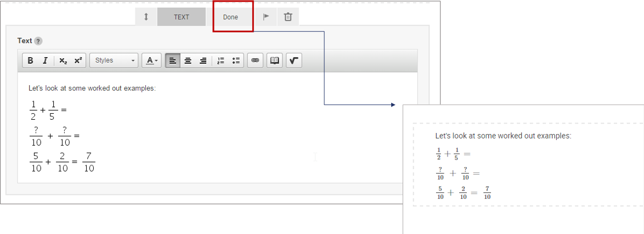The width and height of the screenshot is (644, 234).
Task: Toggle bold formatting
Action: (31, 60)
